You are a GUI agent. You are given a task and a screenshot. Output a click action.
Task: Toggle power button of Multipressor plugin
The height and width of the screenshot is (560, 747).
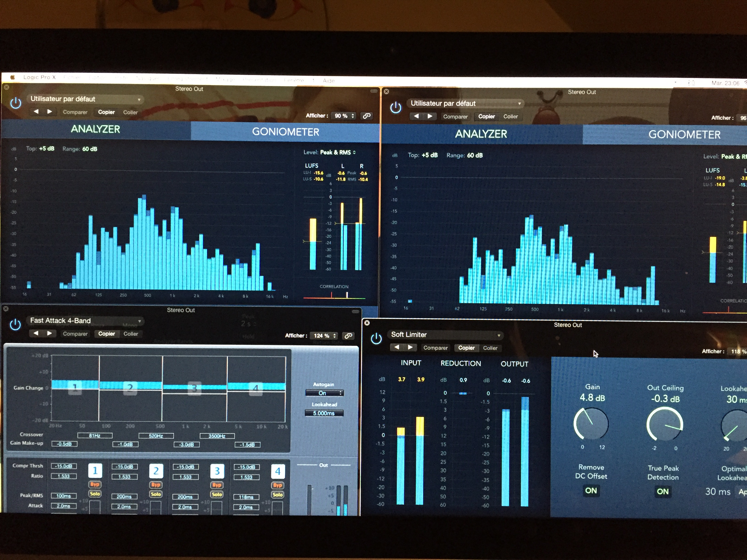pos(15,324)
